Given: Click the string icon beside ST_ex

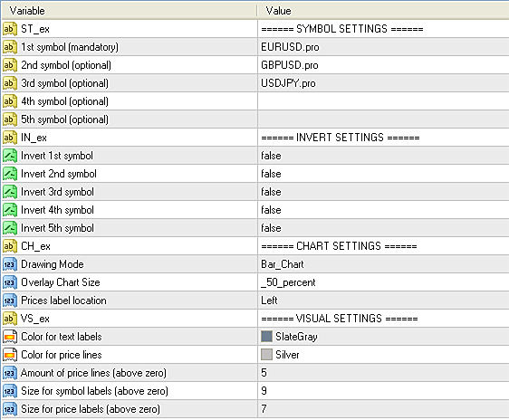Looking at the screenshot, I should click(10, 29).
